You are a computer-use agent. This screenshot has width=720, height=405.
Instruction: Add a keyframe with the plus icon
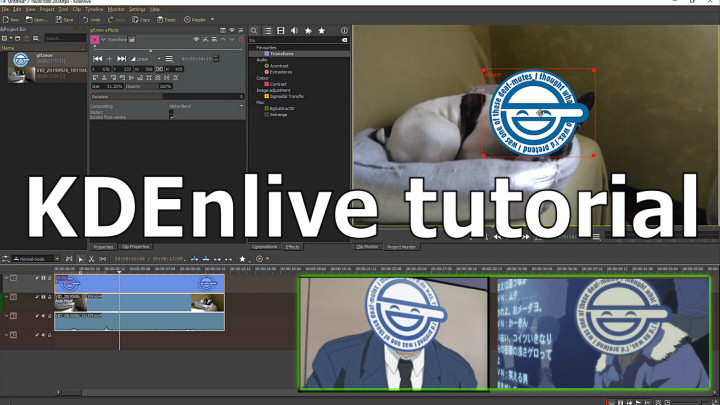point(109,59)
